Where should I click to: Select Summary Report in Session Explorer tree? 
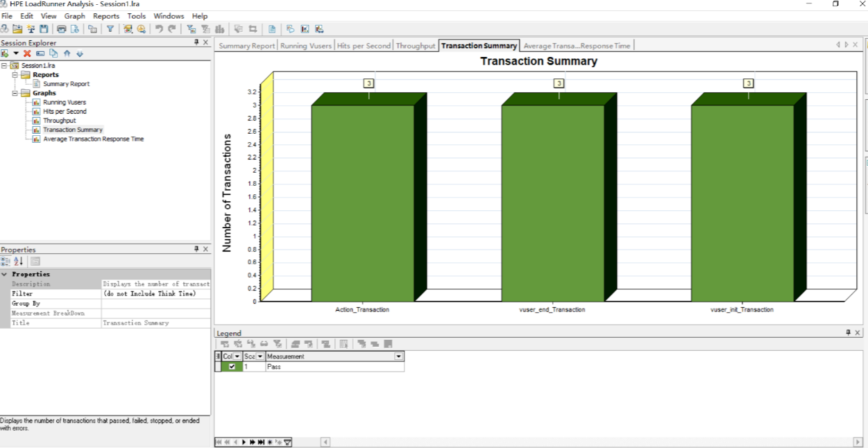tap(66, 84)
